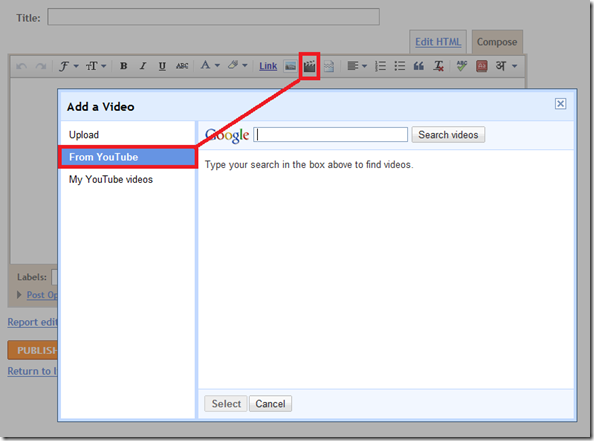The height and width of the screenshot is (441, 594).
Task: Close the Add a Video dialog
Action: (x=561, y=104)
